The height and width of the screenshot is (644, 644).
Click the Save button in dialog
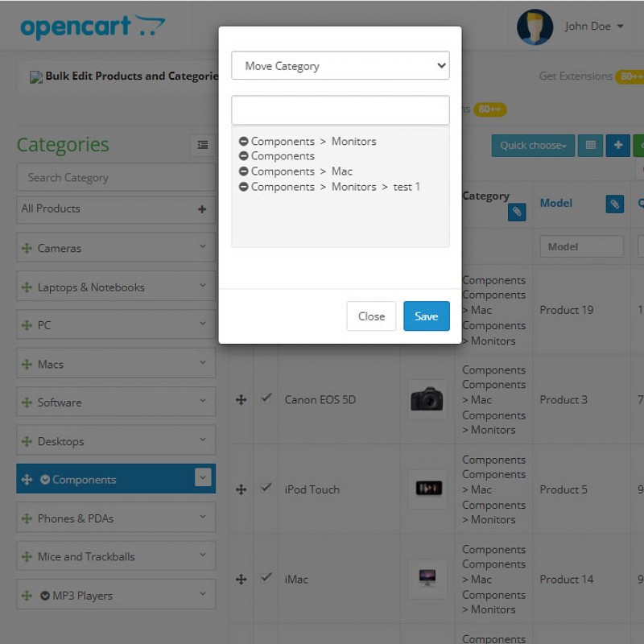point(426,316)
